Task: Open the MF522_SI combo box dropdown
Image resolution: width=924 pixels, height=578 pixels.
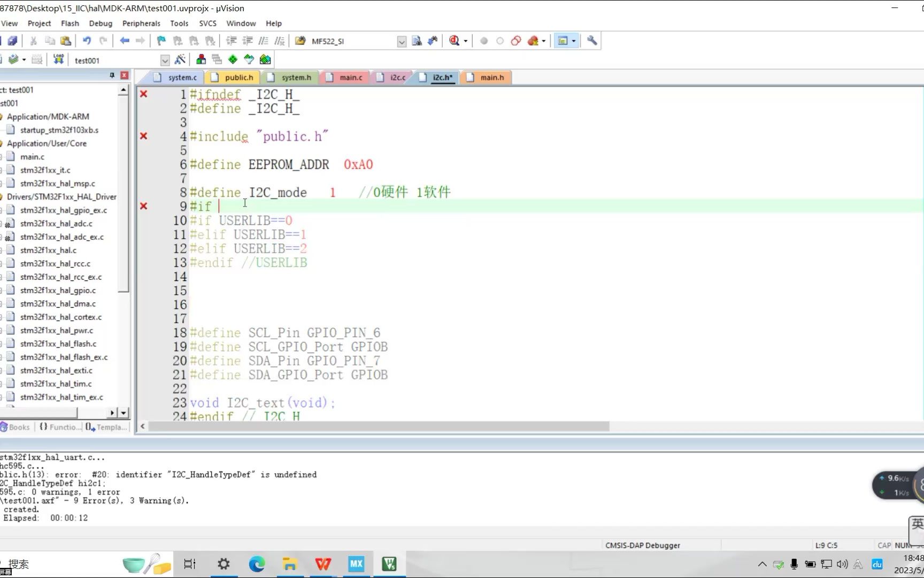Action: (401, 41)
